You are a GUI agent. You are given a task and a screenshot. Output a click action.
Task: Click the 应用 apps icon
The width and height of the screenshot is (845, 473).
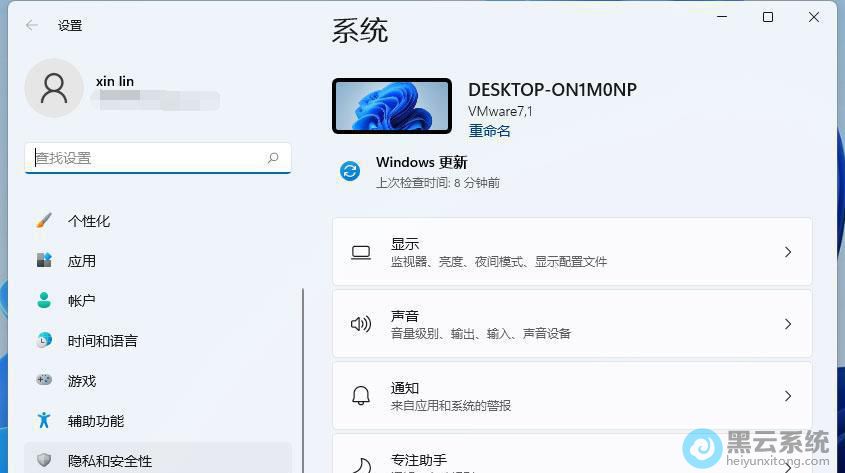click(x=44, y=261)
